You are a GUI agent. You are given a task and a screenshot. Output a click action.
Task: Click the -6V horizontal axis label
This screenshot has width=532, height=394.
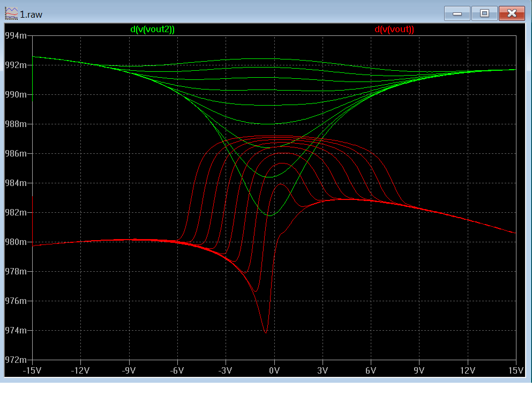[177, 370]
